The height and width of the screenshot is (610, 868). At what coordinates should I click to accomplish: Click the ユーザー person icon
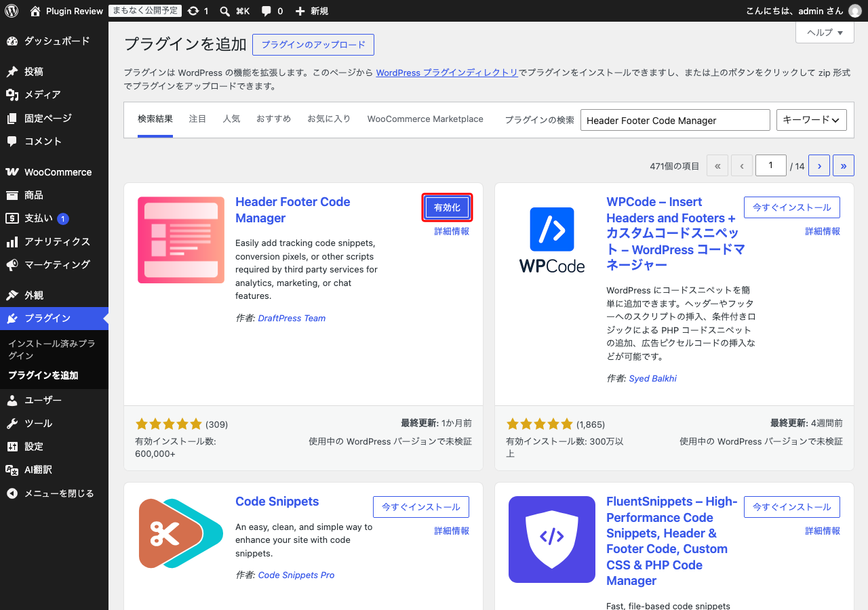12,401
